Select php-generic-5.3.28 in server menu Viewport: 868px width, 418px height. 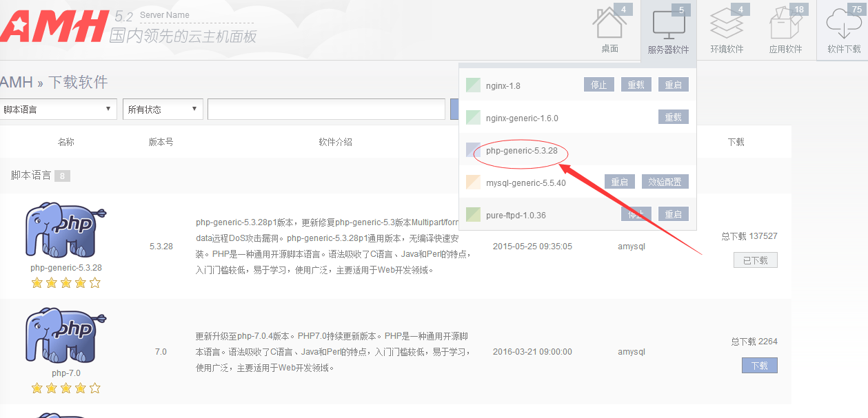(x=521, y=151)
